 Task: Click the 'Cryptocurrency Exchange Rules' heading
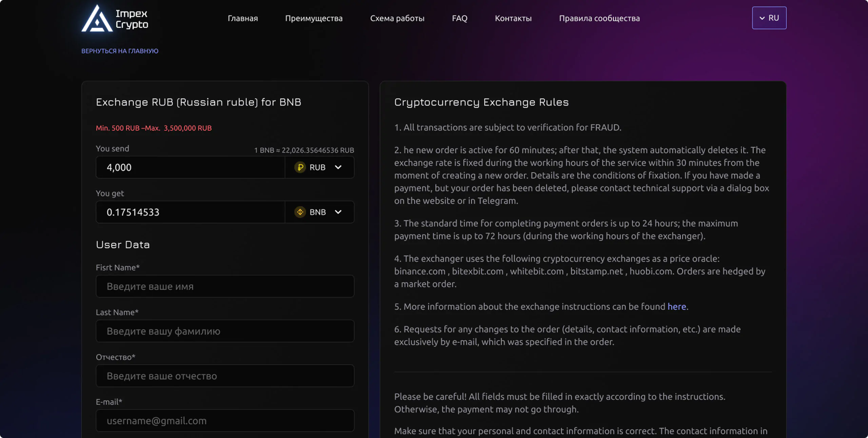click(481, 102)
